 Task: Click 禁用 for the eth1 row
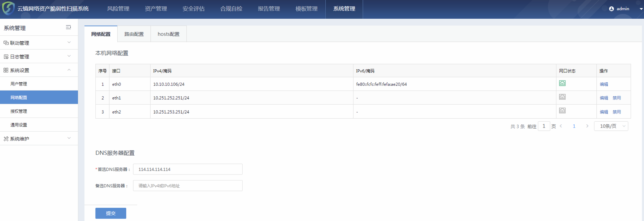tap(617, 98)
